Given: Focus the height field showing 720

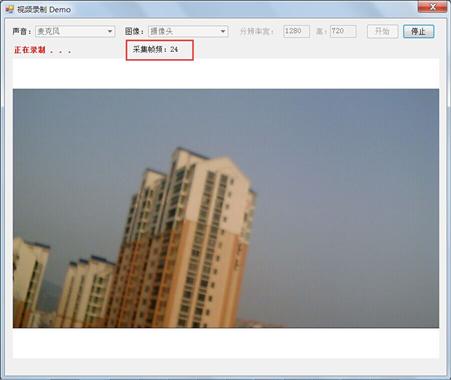Looking at the screenshot, I should pyautogui.click(x=343, y=31).
